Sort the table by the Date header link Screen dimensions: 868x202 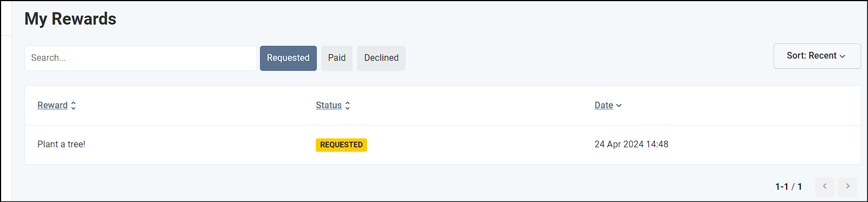[x=604, y=105]
